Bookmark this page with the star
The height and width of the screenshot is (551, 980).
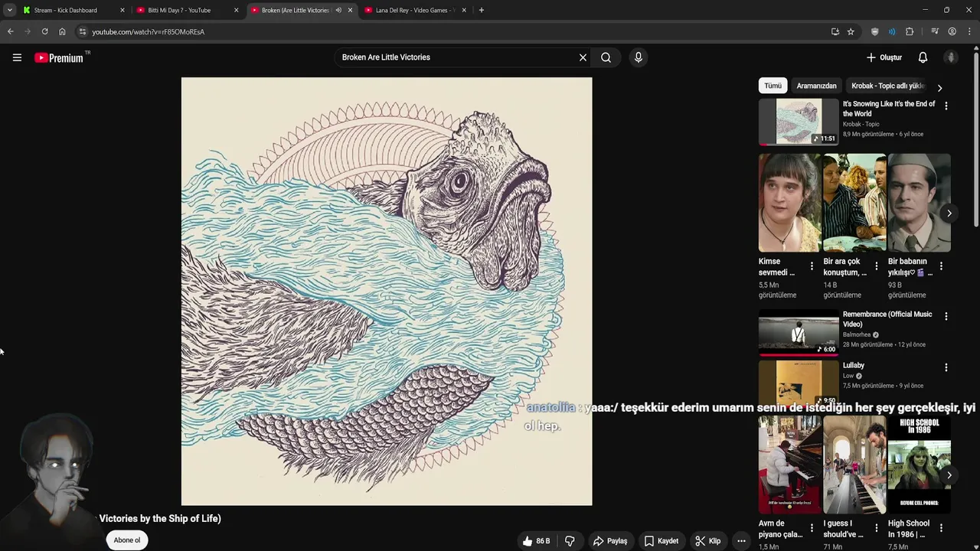click(851, 31)
